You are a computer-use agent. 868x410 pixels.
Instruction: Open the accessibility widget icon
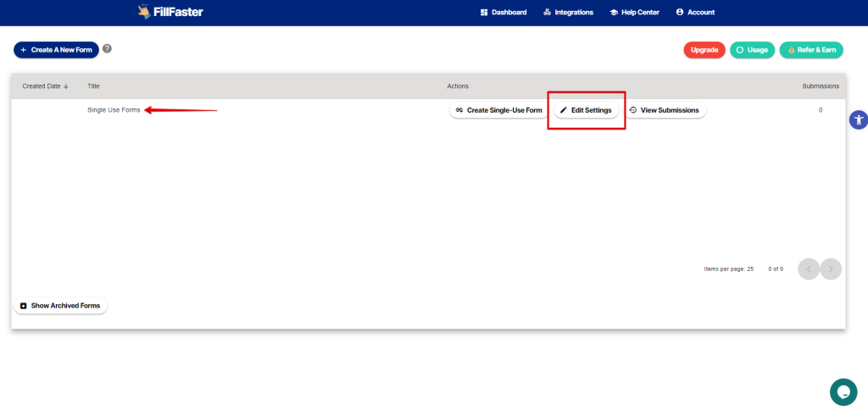click(x=858, y=119)
